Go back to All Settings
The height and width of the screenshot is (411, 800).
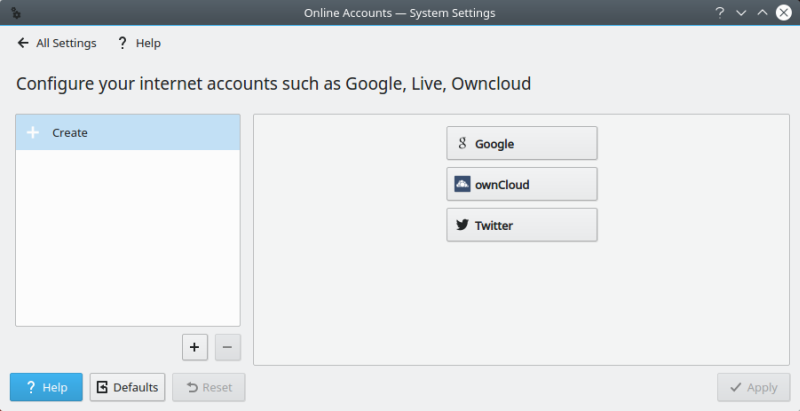[57, 43]
